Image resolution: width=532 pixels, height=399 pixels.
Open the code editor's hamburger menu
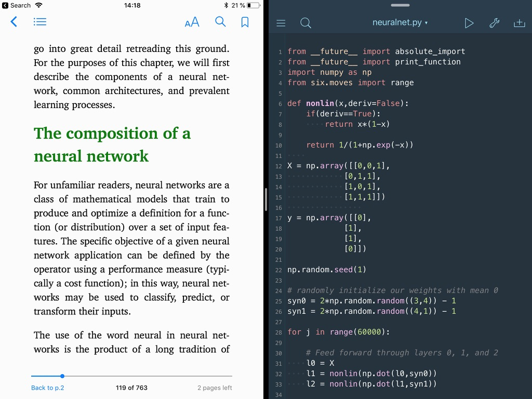point(281,23)
